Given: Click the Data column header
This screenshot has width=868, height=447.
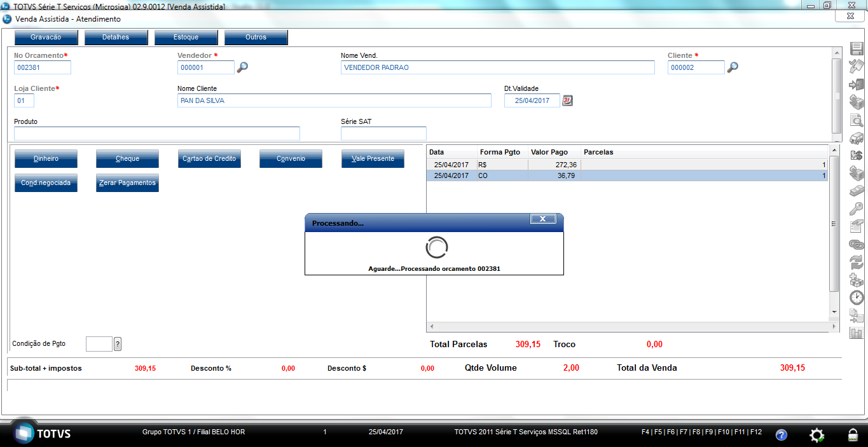Looking at the screenshot, I should click(452, 152).
